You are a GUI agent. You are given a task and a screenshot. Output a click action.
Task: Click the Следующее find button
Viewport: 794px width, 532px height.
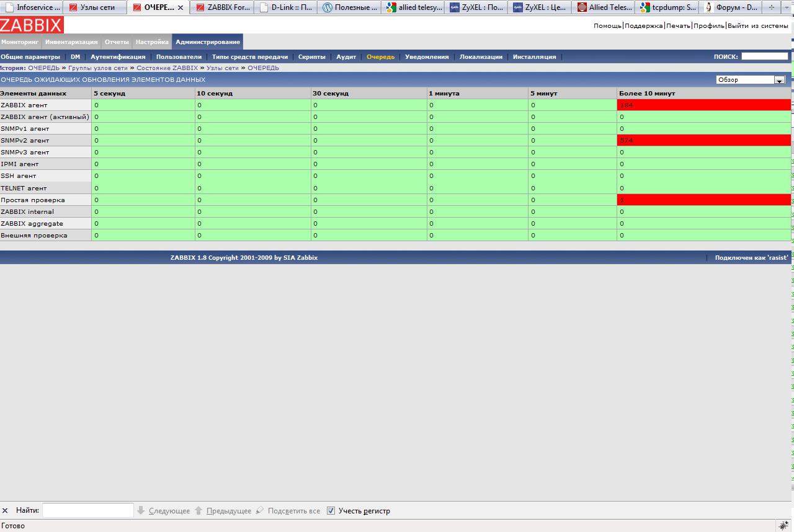(x=164, y=511)
